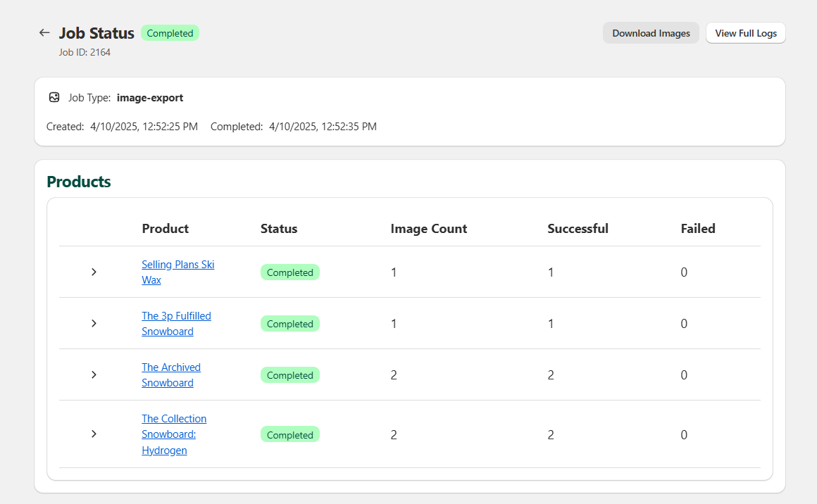Click the Job ID 2164 text
Screen dimensions: 817x504
85,52
